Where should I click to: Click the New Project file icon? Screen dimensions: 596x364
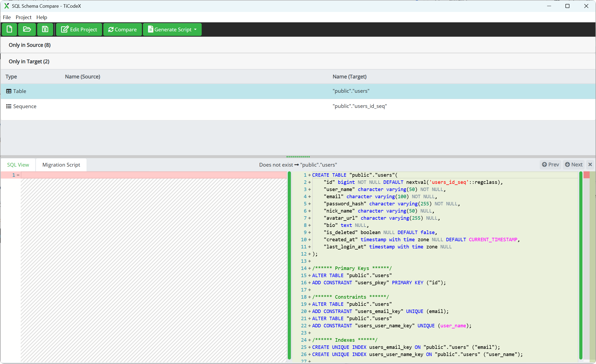tap(10, 29)
